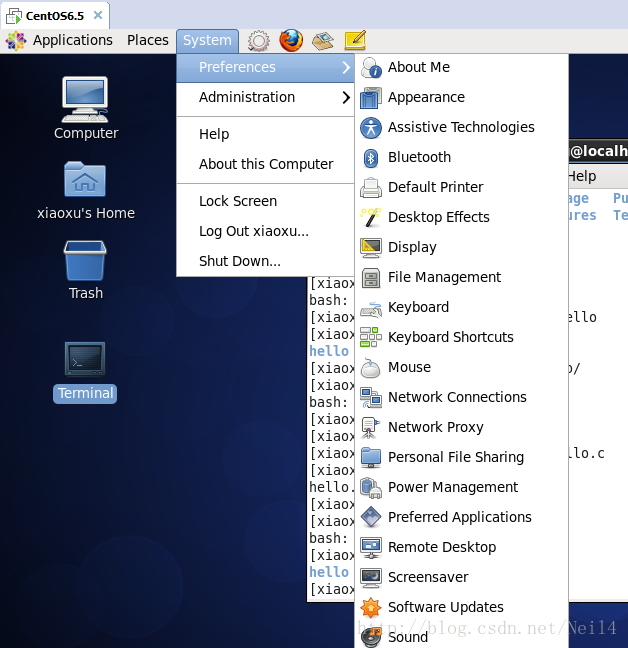Click the Keyboard Shortcuts label
Image resolution: width=628 pixels, height=648 pixels.
tap(451, 338)
